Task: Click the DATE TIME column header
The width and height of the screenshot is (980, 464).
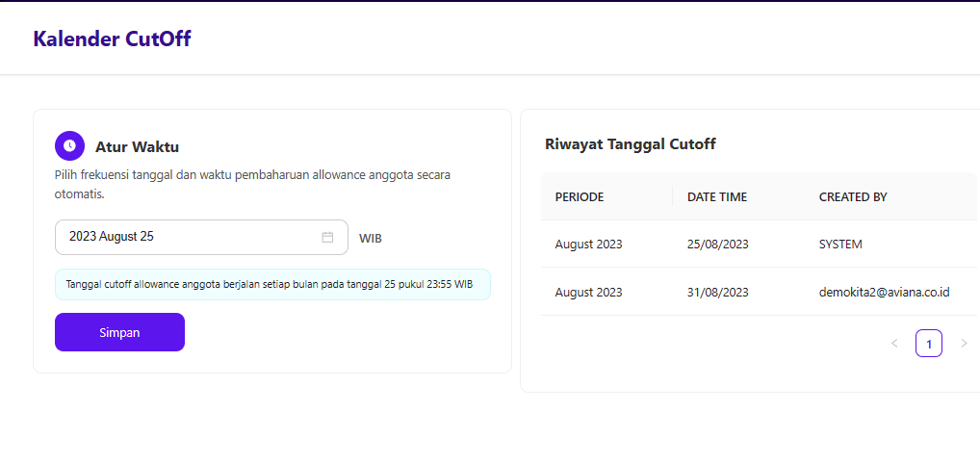Action: pyautogui.click(x=717, y=196)
